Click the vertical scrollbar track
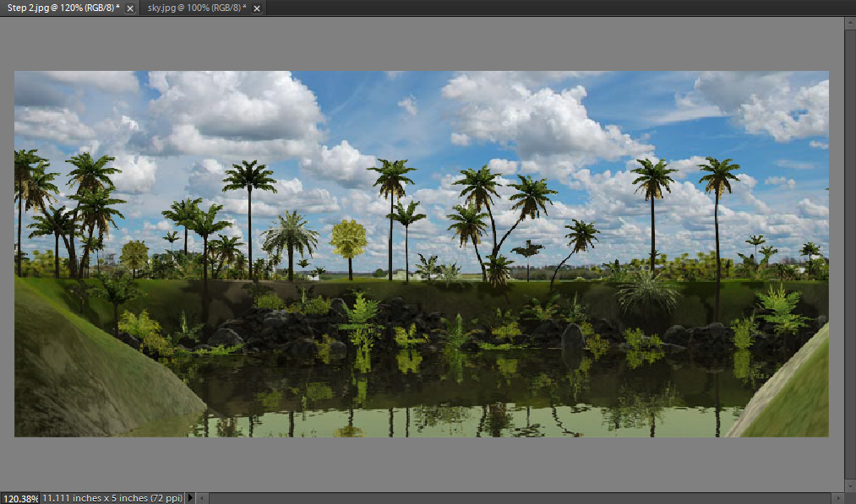The image size is (856, 504). coord(849,253)
